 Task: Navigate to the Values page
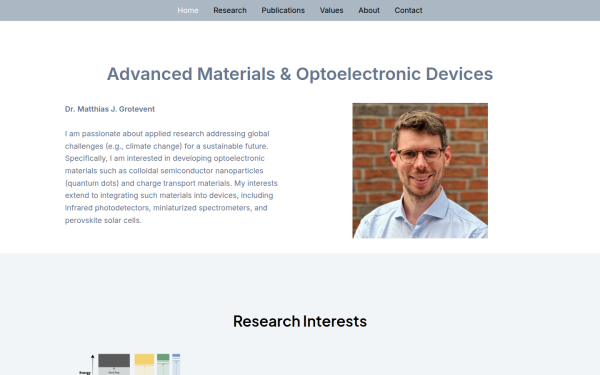(x=331, y=10)
